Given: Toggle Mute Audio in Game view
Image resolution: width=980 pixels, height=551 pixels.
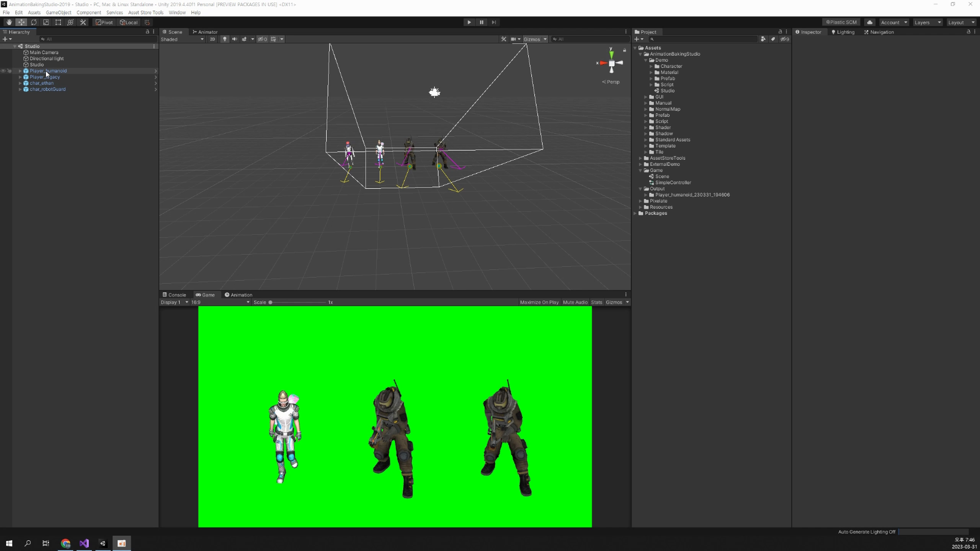Looking at the screenshot, I should [x=575, y=303].
